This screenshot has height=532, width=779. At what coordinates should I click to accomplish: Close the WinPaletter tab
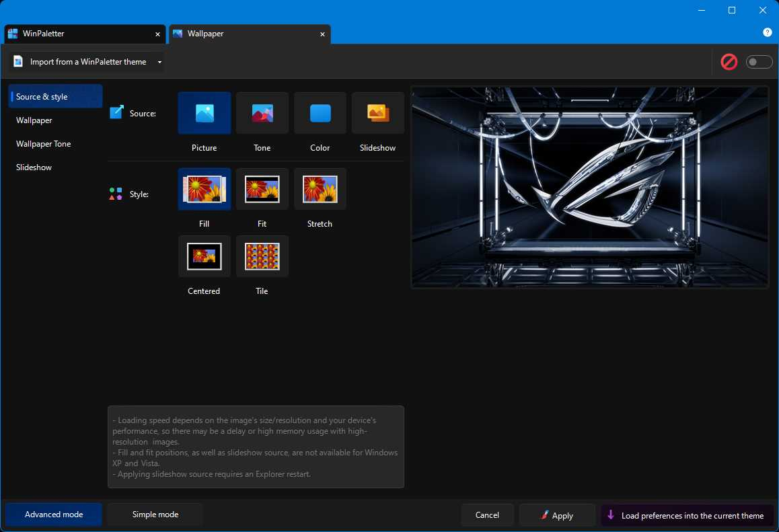click(x=157, y=34)
